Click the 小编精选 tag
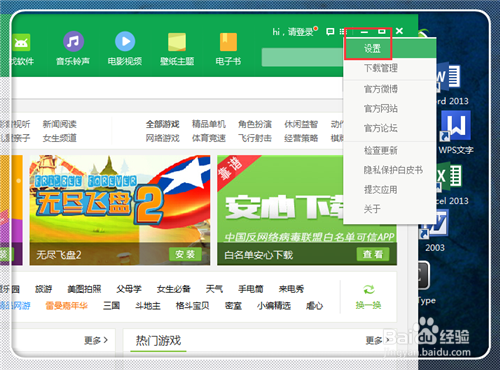This screenshot has width=500, height=370. 274,306
